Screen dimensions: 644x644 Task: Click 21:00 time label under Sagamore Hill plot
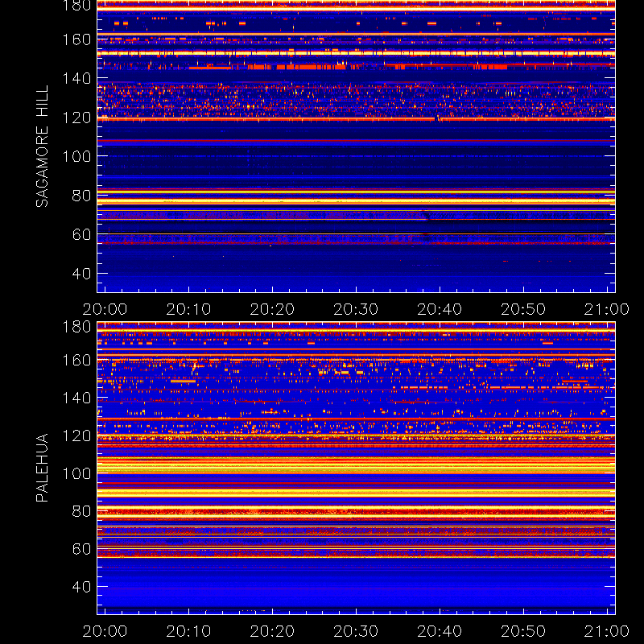(607, 309)
